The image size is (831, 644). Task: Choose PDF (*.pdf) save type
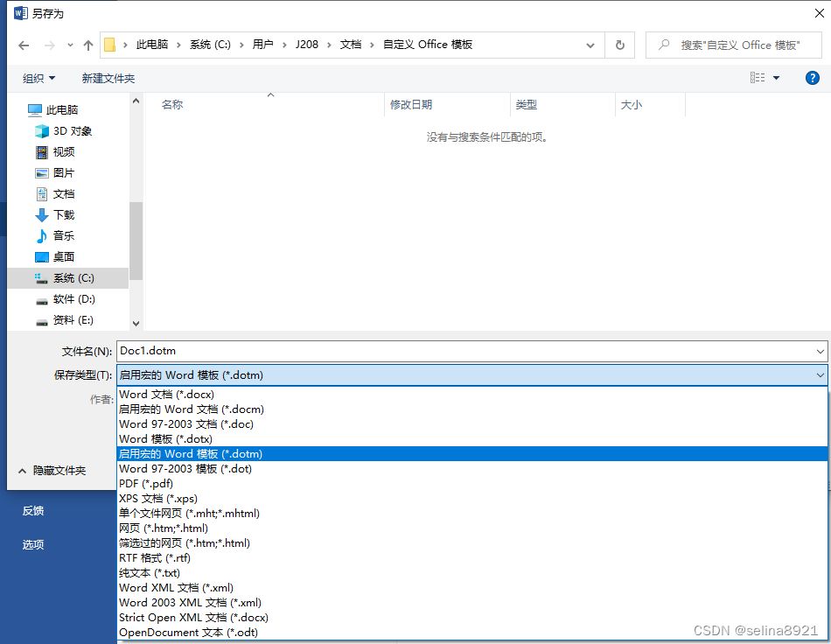pyautogui.click(x=471, y=483)
